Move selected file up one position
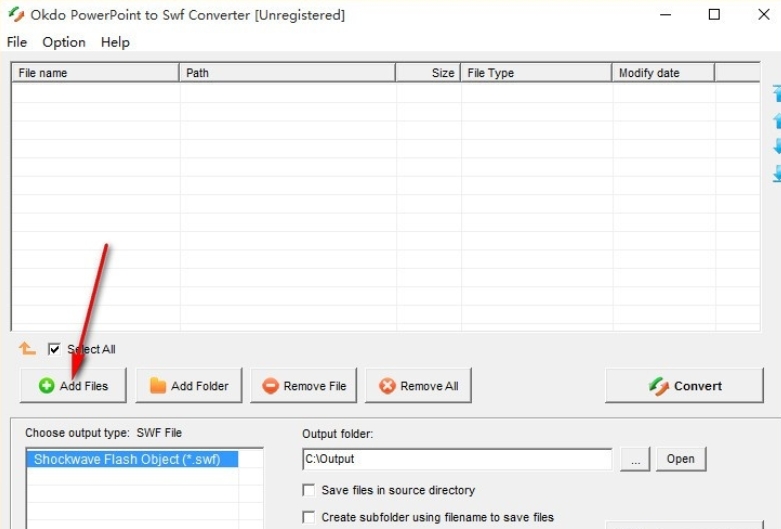This screenshot has height=529, width=781. click(777, 121)
